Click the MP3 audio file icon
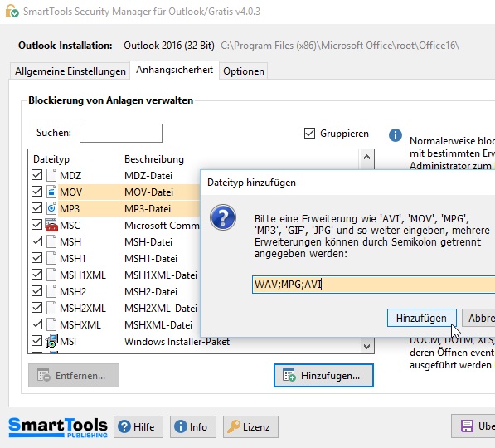 click(51, 208)
